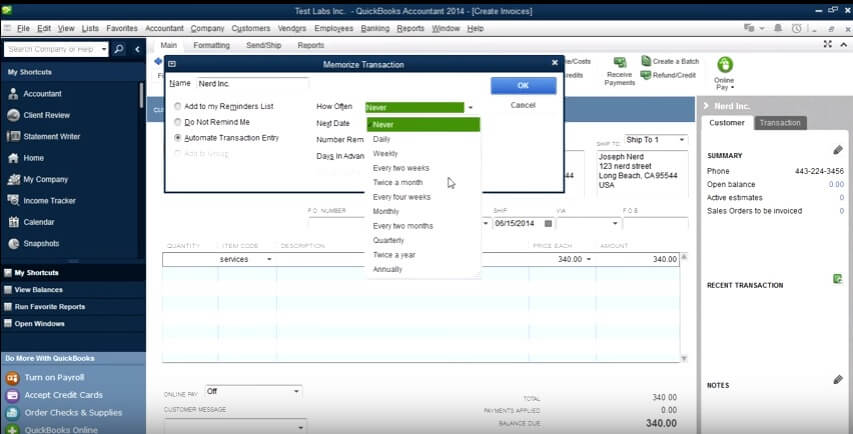Screen dimensions: 853x434
Task: Edit notes pencil icon
Action: 838,380
